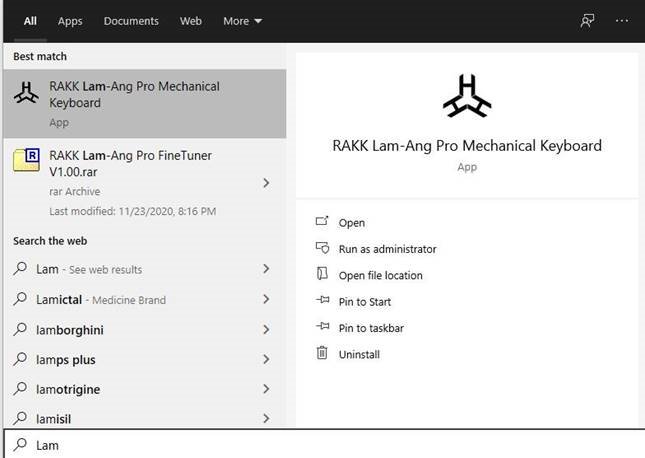This screenshot has height=458, width=645.
Task: Open the feedback icon in top bar
Action: point(587,20)
